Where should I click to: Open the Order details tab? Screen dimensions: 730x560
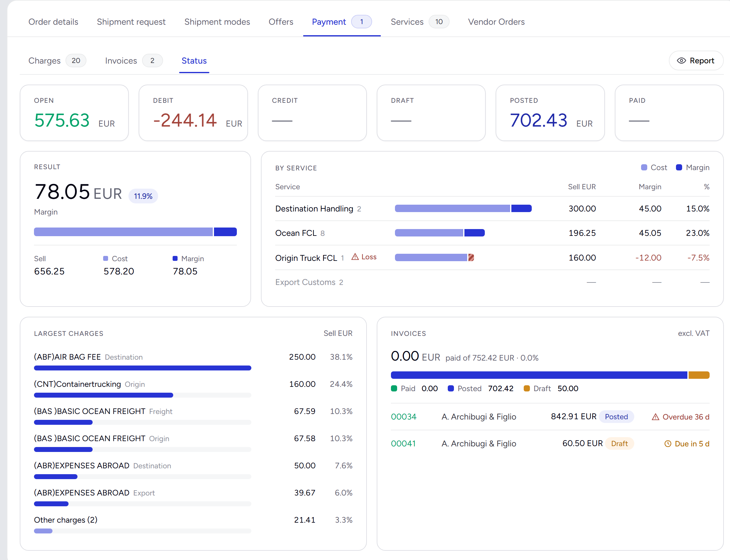(x=53, y=22)
